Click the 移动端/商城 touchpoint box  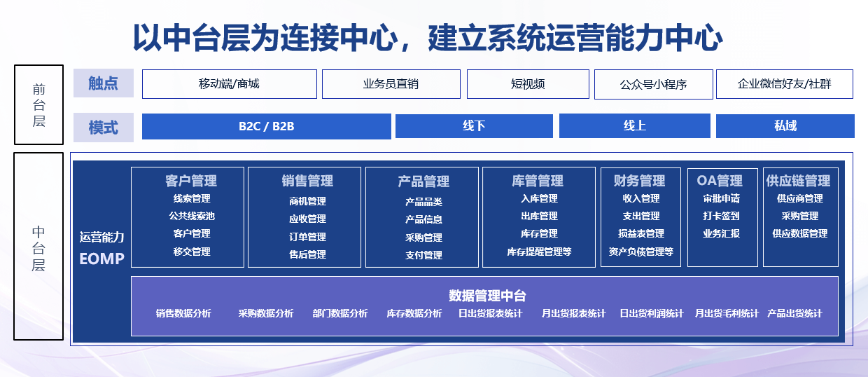229,84
